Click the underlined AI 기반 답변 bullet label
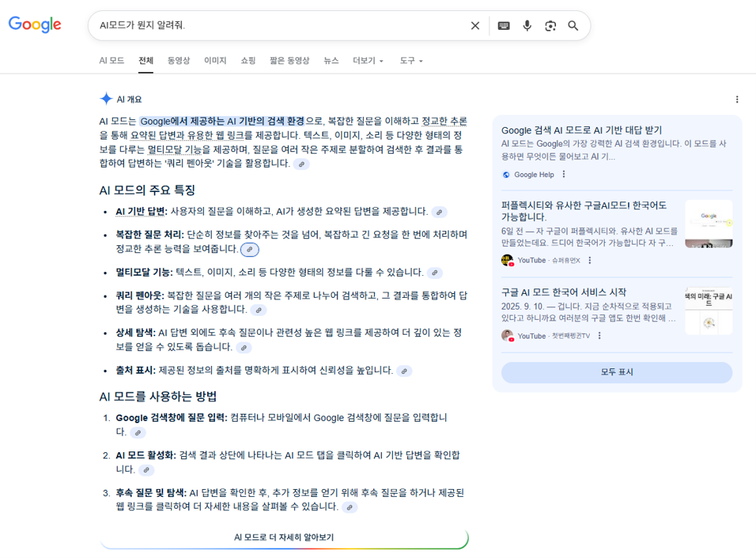 [141, 212]
